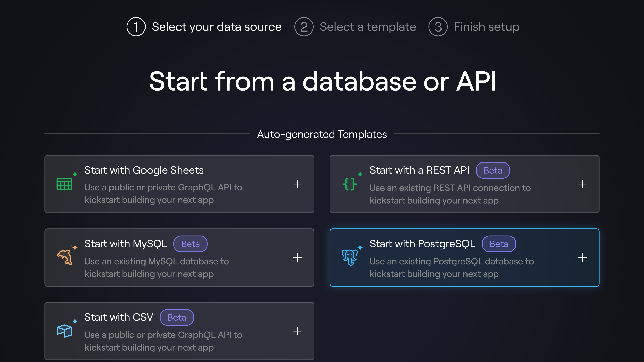Click Google Sheets card GraphQL description text
The height and width of the screenshot is (362, 644).
coord(163,194)
